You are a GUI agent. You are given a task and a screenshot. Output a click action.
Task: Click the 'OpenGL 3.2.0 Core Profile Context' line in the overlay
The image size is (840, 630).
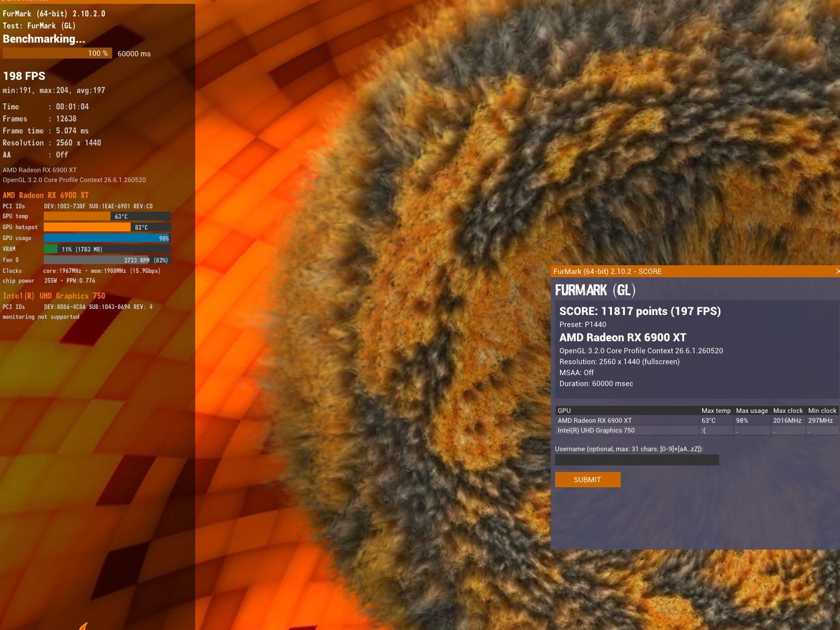click(x=74, y=180)
